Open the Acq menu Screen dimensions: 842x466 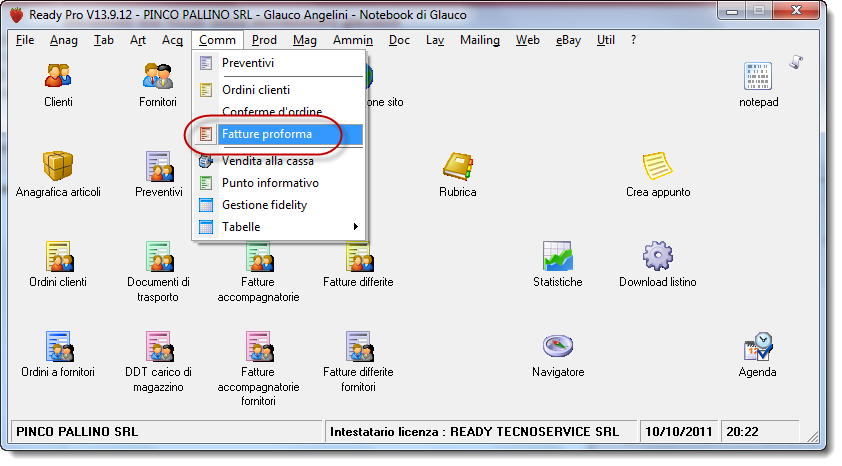point(172,40)
